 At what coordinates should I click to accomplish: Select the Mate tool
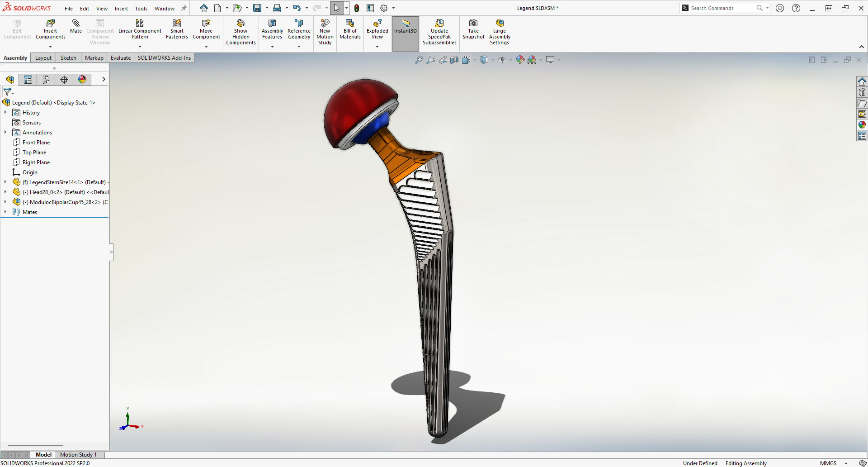75,28
